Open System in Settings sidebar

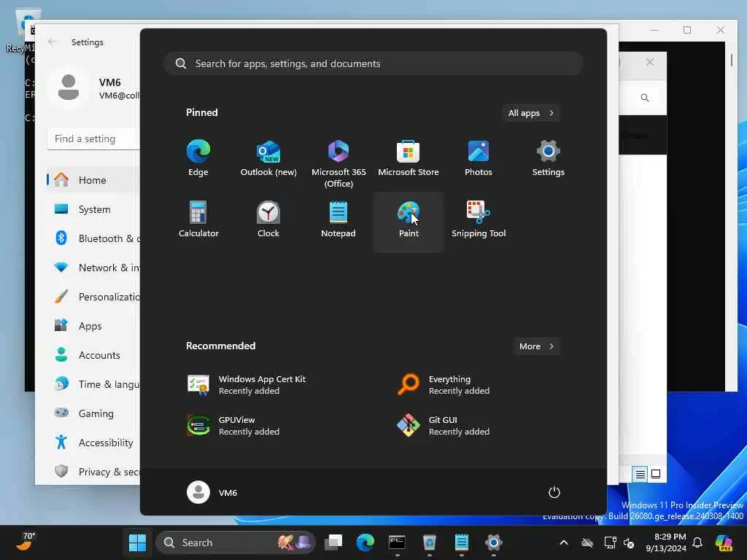[93, 209]
